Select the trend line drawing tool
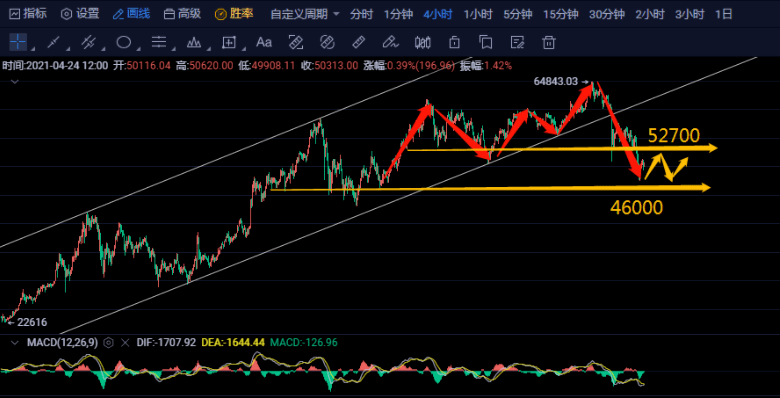 click(53, 42)
